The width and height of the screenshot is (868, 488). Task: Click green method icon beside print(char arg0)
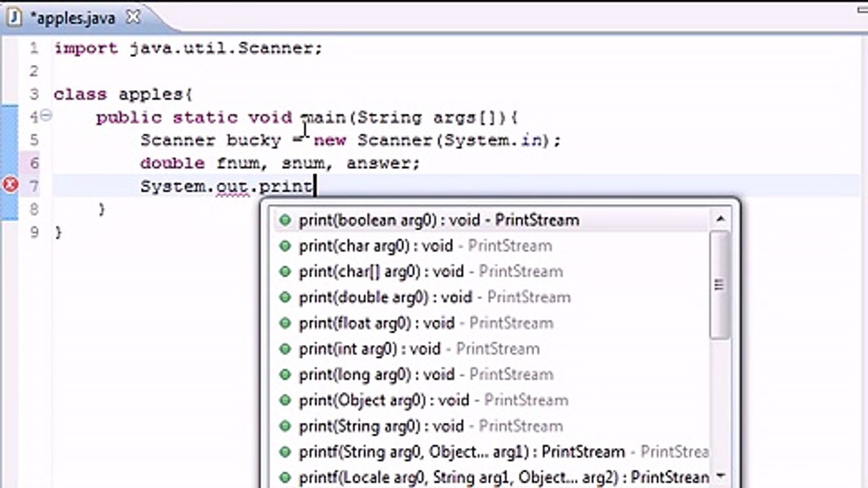(285, 246)
